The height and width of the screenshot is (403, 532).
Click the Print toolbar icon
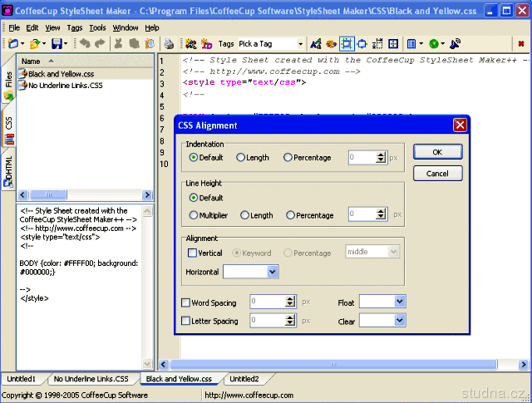[x=169, y=43]
